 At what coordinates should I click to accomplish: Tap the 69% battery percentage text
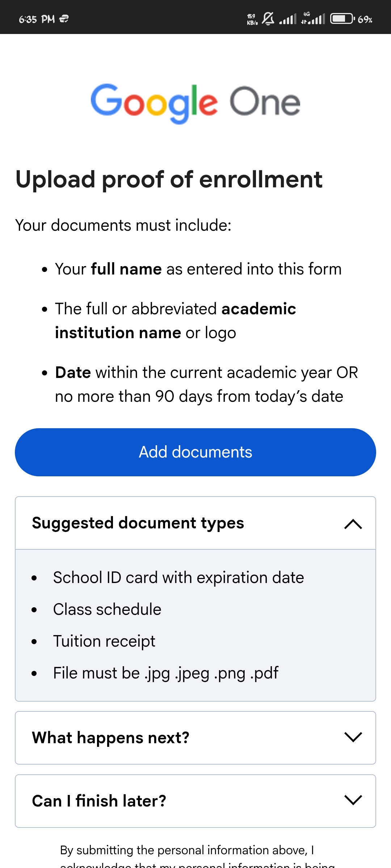365,20
